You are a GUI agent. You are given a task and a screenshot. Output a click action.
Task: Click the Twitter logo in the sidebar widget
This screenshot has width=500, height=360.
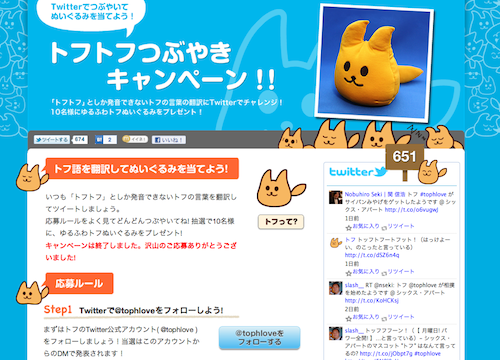click(x=358, y=172)
